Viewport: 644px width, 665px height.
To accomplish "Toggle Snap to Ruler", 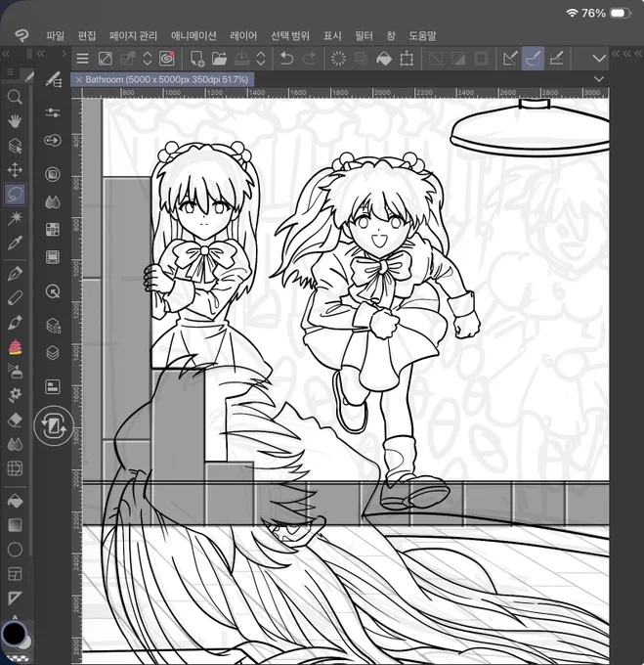I will (x=510, y=59).
